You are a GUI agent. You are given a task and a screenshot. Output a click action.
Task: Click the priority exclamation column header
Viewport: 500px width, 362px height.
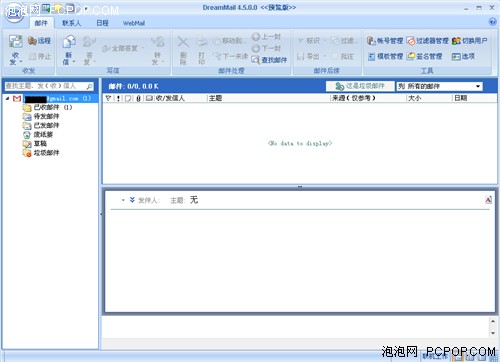pos(118,98)
